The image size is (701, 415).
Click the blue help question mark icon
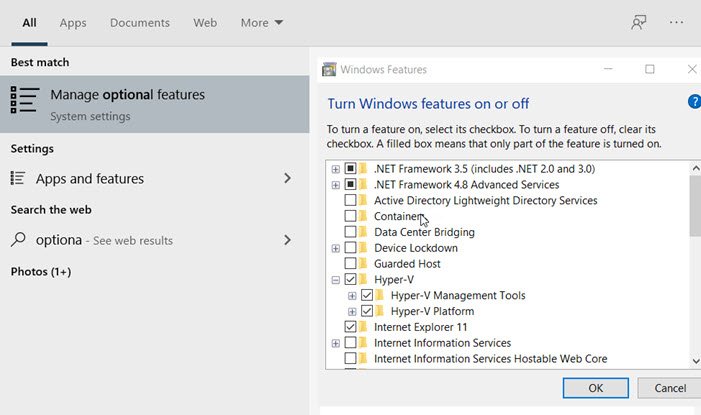694,102
